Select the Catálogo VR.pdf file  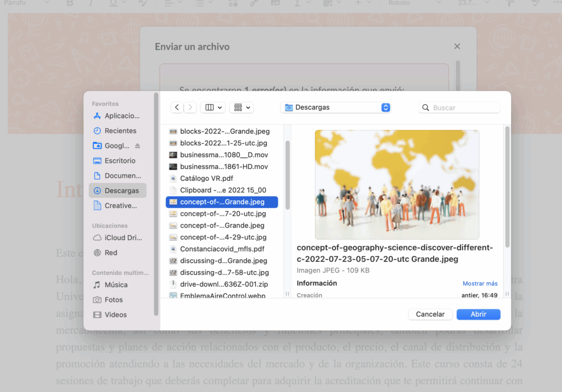pyautogui.click(x=206, y=178)
